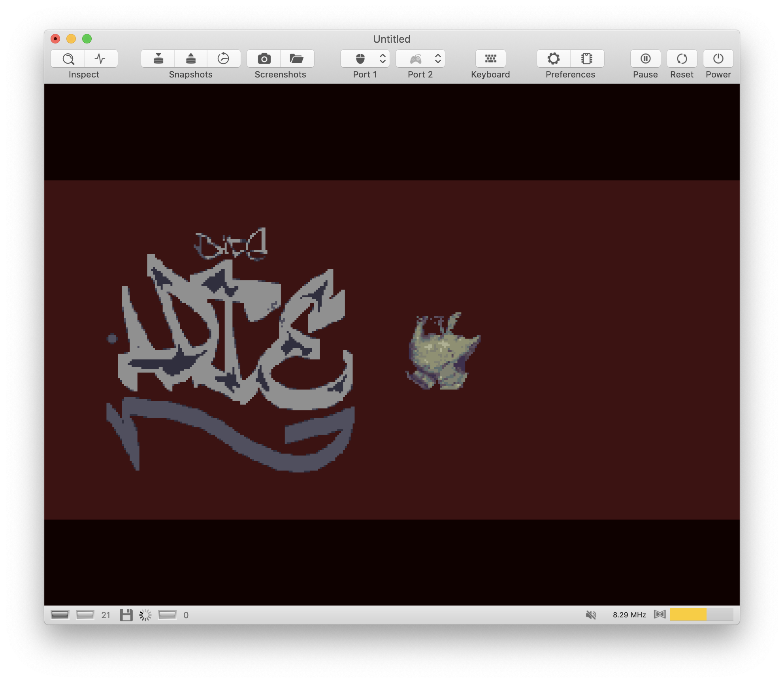
Task: Click the graffiti logo in emulator display
Action: (x=230, y=350)
